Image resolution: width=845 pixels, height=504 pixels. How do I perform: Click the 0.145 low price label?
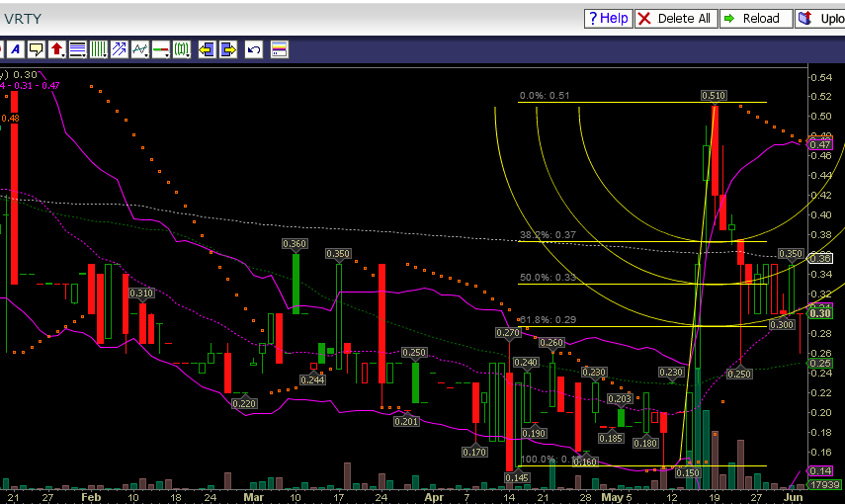[x=517, y=477]
